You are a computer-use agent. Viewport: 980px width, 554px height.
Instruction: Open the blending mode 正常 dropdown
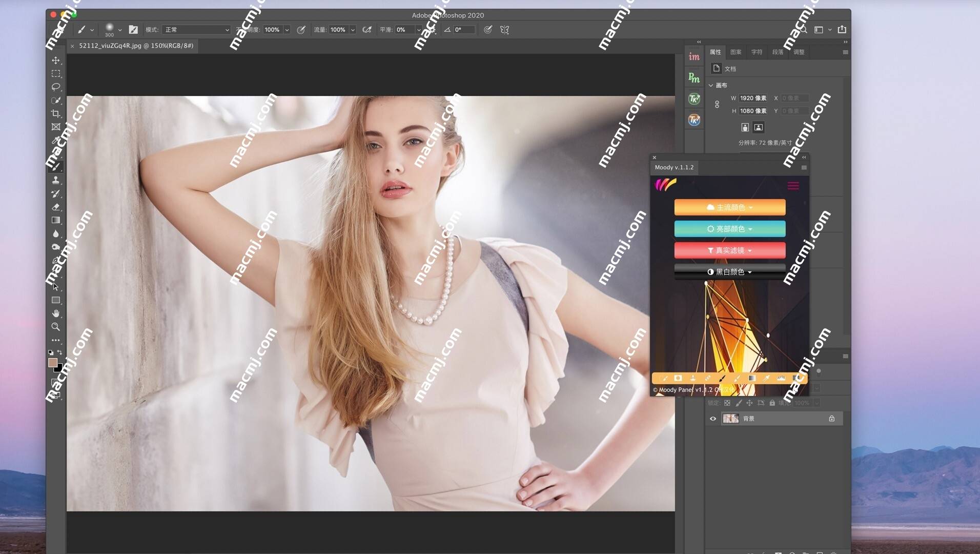[197, 30]
